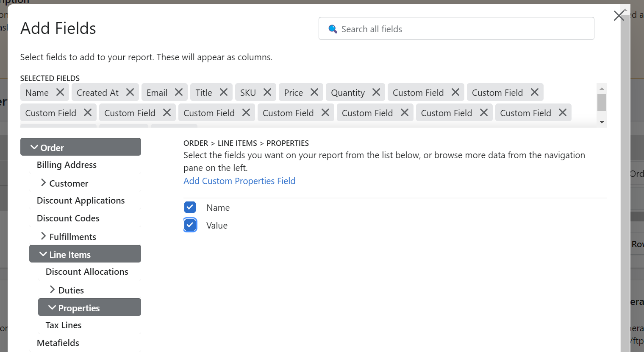Click PROPERTIES in the breadcrumb
The image size is (644, 352).
click(288, 143)
